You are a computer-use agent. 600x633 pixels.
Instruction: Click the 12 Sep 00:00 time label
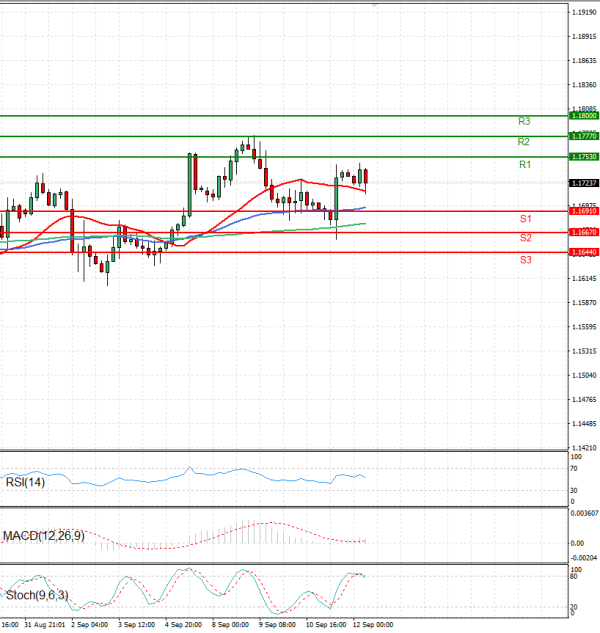(373, 625)
